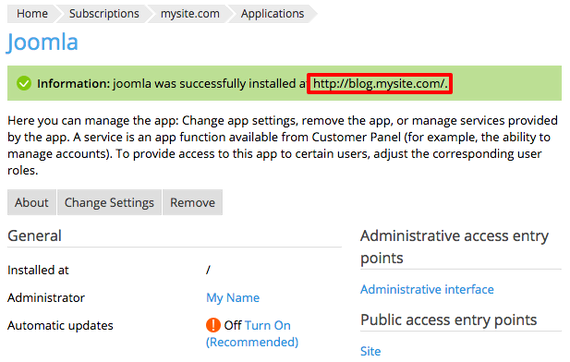The image size is (570, 362).
Task: Click orange automatic updates warning icon
Action: (213, 325)
